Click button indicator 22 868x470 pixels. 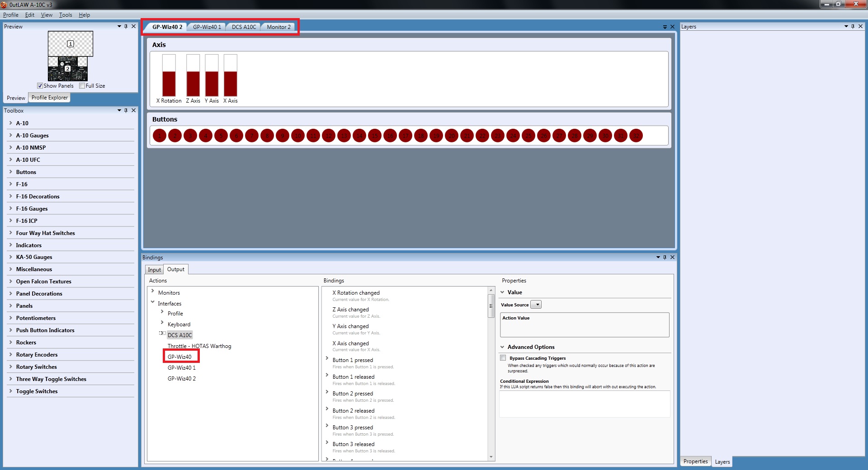tap(482, 136)
